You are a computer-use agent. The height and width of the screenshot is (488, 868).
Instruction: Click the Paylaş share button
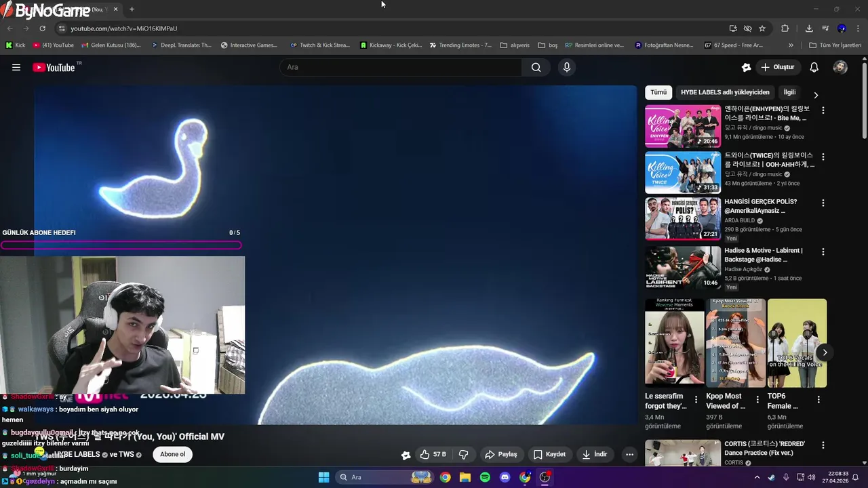point(501,454)
